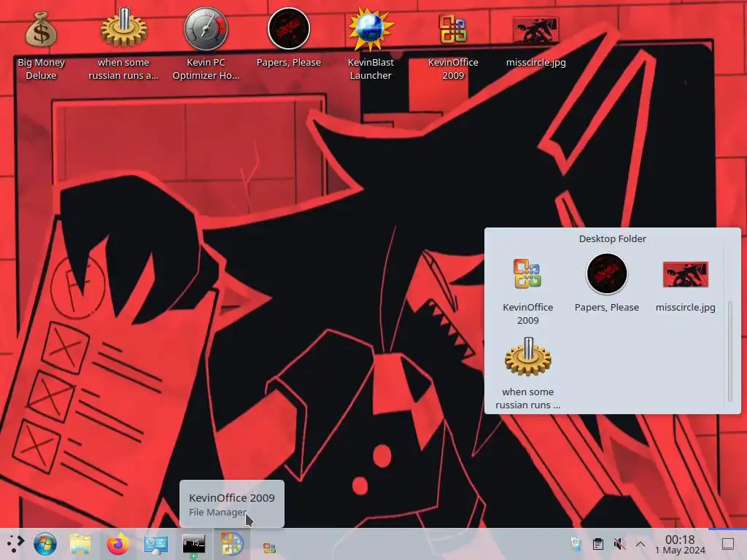Screen dimensions: 747x560
Task: Click the highlighted KevinOffice 2009 taskbar icon
Action: [x=231, y=544]
